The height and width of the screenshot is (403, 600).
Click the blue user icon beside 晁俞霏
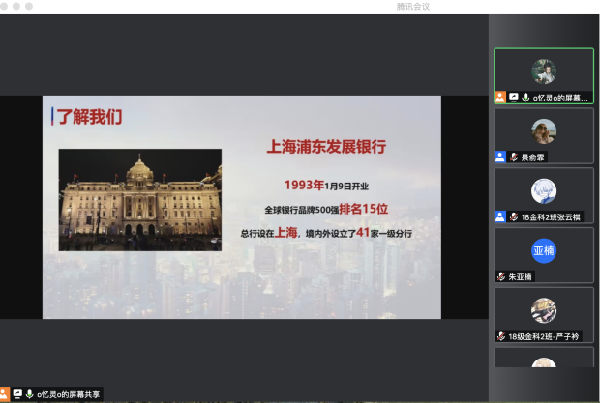[x=500, y=157]
